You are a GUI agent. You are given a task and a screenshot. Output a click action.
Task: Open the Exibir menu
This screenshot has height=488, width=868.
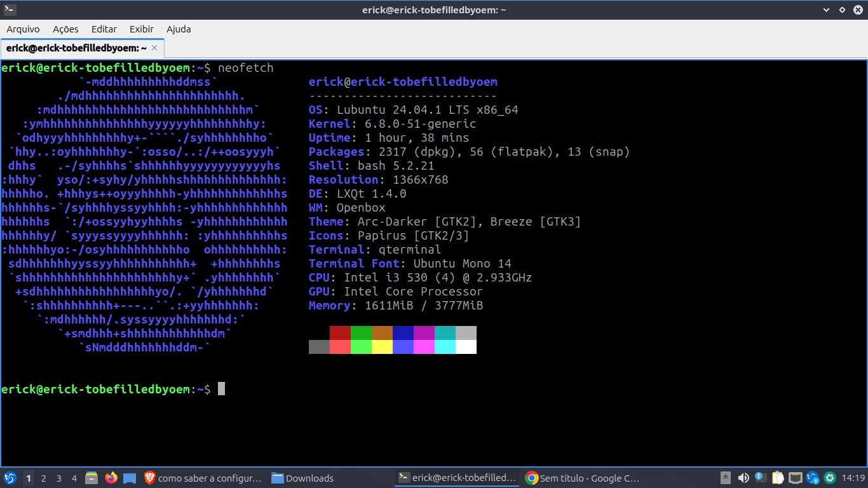[142, 29]
